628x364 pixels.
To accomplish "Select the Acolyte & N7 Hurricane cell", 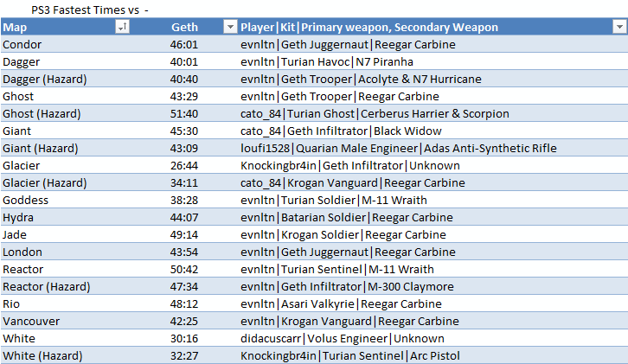I will tap(433, 79).
